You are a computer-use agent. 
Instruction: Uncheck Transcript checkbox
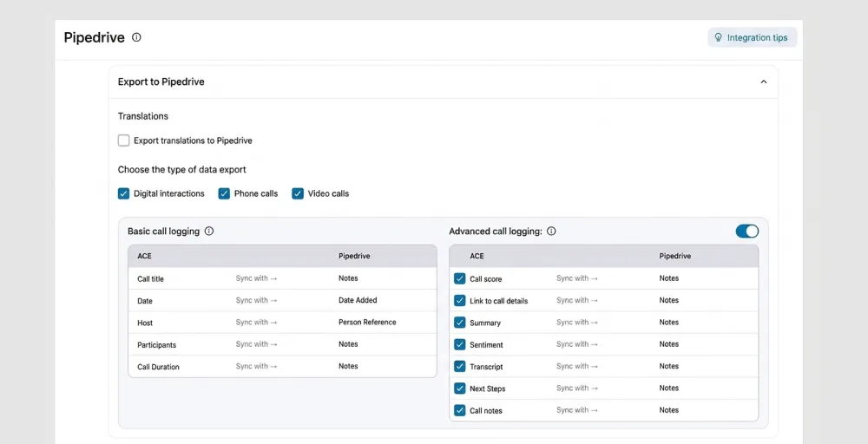pyautogui.click(x=459, y=366)
